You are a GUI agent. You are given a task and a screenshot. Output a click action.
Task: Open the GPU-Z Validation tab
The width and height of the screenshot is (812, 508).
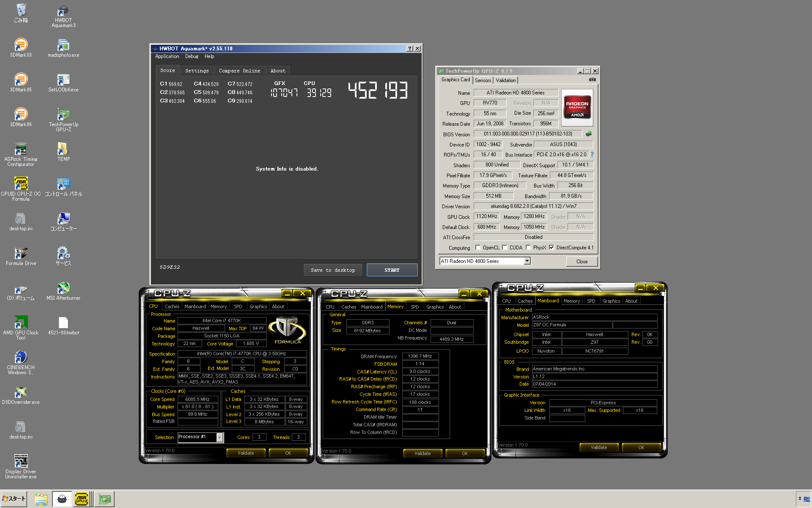(506, 80)
